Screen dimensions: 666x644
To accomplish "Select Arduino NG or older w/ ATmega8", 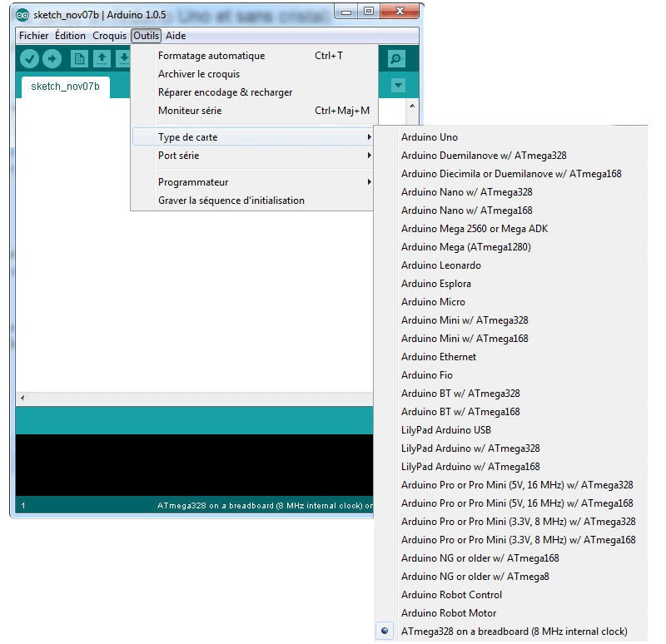I will (x=511, y=576).
